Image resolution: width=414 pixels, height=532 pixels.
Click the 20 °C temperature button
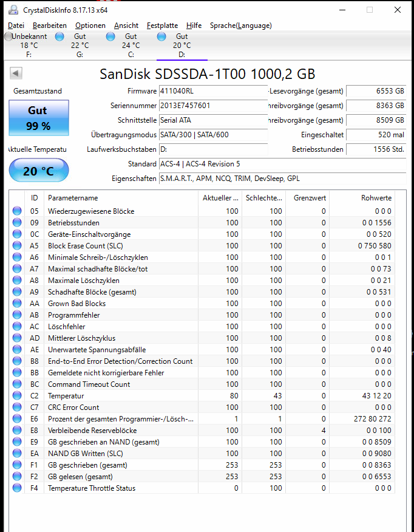click(39, 170)
